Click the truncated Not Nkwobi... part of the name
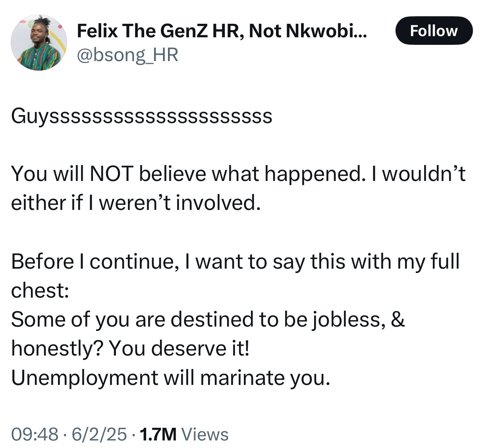The width and height of the screenshot is (492, 448). (309, 31)
